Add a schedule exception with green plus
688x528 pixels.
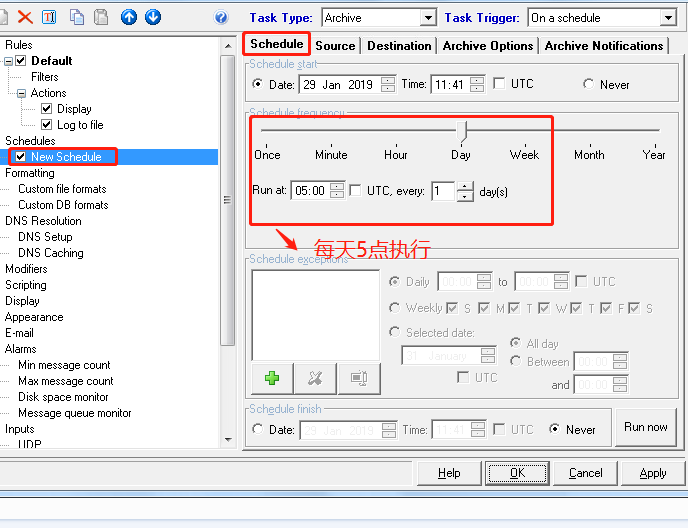click(271, 377)
